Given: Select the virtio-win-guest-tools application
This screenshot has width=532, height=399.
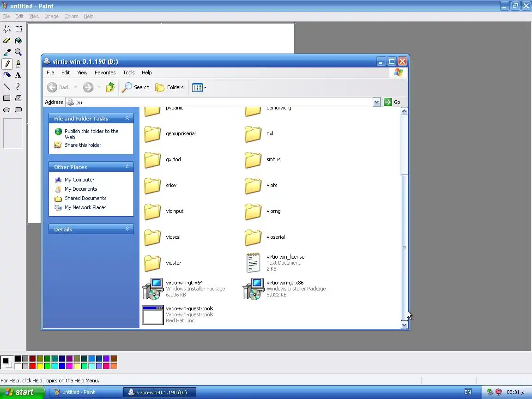Looking at the screenshot, I should pyautogui.click(x=178, y=314).
